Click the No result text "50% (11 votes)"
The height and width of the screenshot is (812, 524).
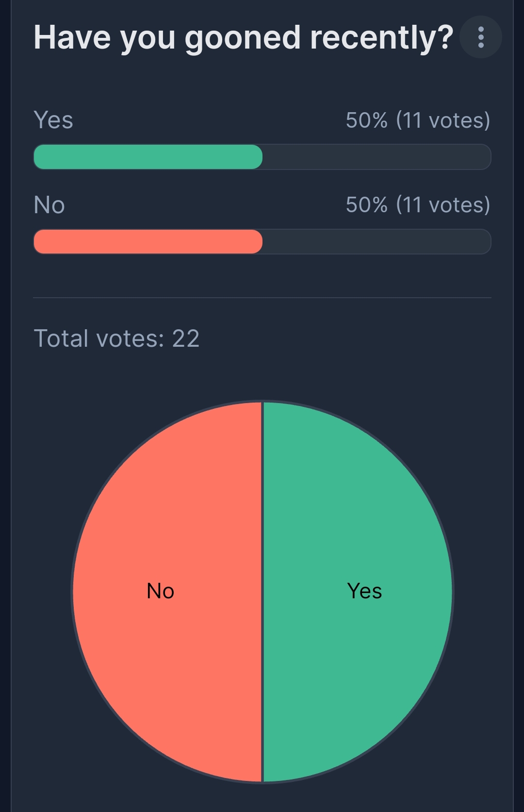click(418, 204)
